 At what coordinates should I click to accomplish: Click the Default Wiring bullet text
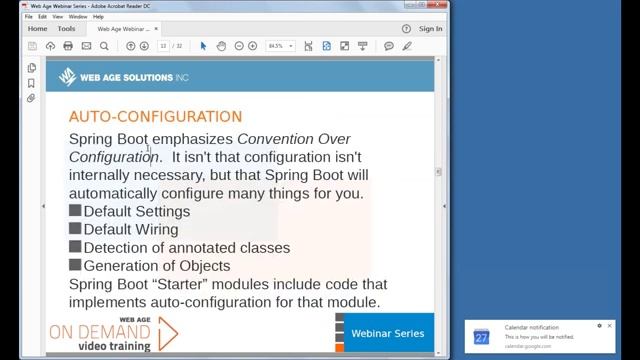pos(131,229)
